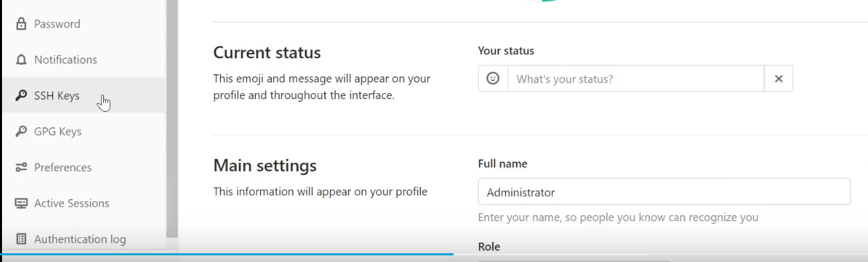Click the GPG Keys key icon
Image resolution: width=868 pixels, height=262 pixels.
pos(21,131)
